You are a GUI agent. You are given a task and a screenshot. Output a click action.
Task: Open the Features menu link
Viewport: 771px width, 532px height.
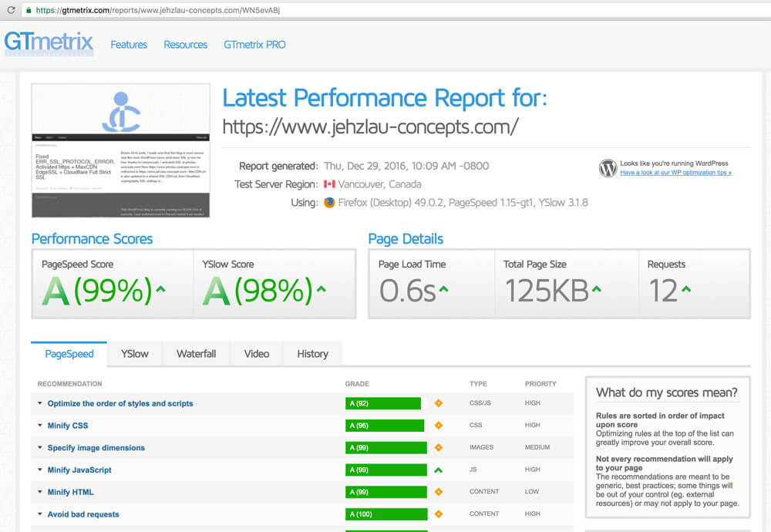tap(129, 45)
